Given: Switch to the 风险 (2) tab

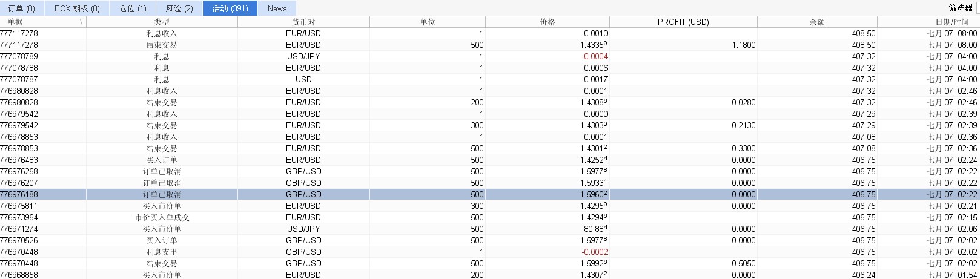Looking at the screenshot, I should tap(179, 8).
